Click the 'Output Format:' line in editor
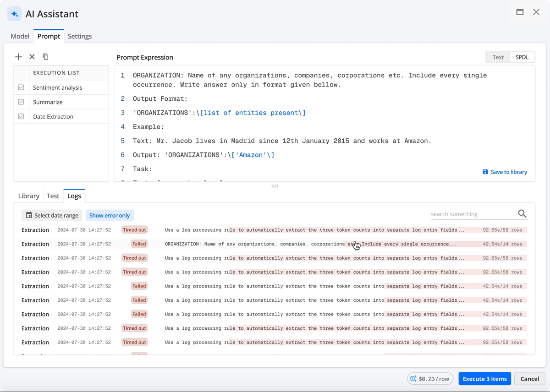Screen dimensions: 550x392 pyautogui.click(x=160, y=98)
